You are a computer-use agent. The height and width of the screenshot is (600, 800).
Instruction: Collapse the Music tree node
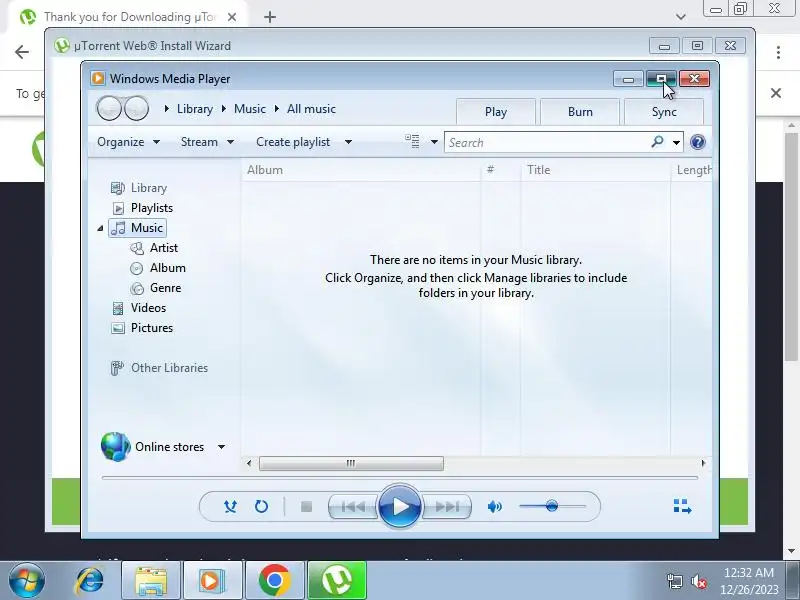coord(101,228)
